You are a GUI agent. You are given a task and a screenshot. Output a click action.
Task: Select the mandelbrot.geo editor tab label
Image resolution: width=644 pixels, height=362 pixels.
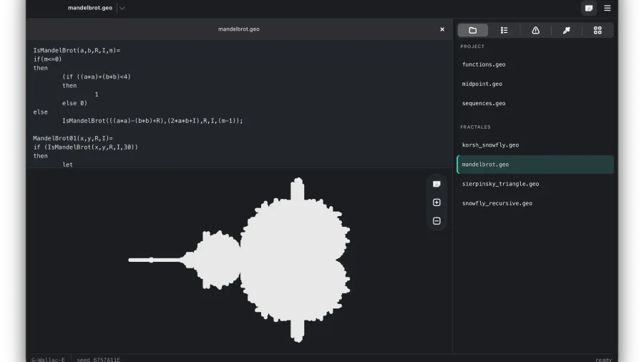tap(238, 29)
